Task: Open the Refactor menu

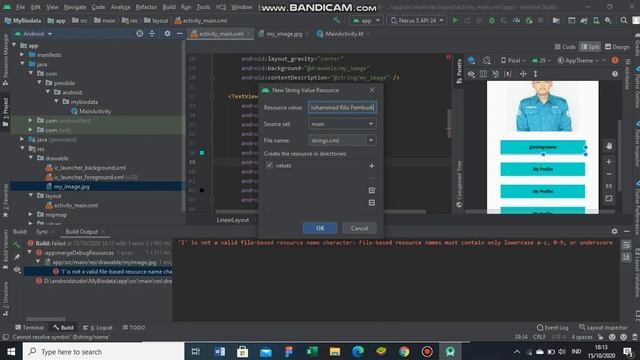Action: (146, 7)
